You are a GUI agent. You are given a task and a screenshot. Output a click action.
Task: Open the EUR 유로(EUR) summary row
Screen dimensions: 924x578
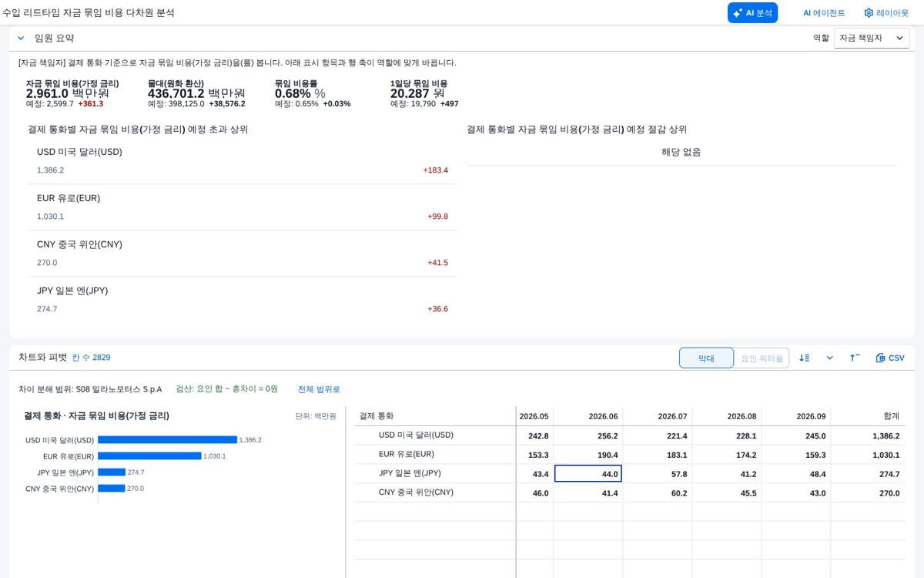click(x=243, y=207)
